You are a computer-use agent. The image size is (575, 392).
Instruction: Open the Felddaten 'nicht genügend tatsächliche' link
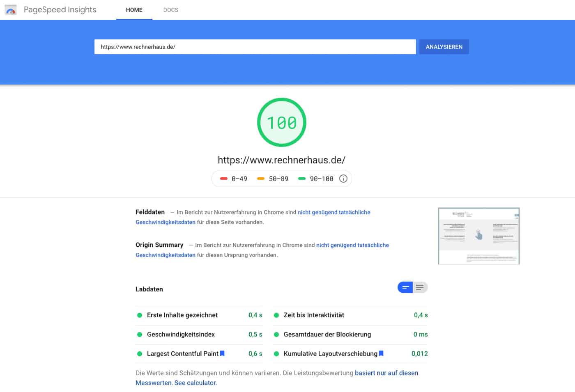[333, 212]
